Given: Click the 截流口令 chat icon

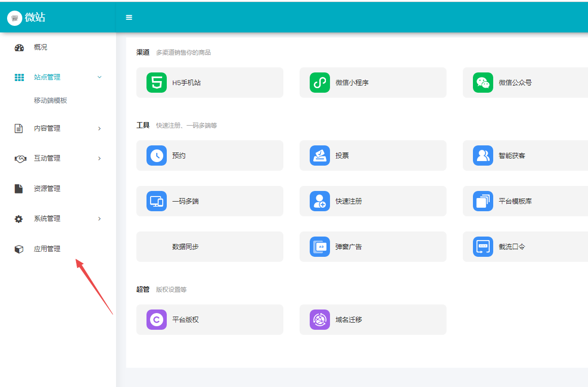Looking at the screenshot, I should click(483, 247).
